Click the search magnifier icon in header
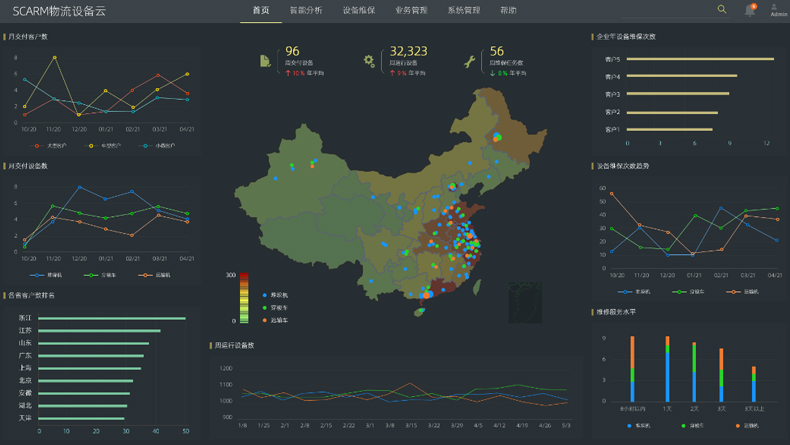The image size is (790, 445). pyautogui.click(x=722, y=9)
